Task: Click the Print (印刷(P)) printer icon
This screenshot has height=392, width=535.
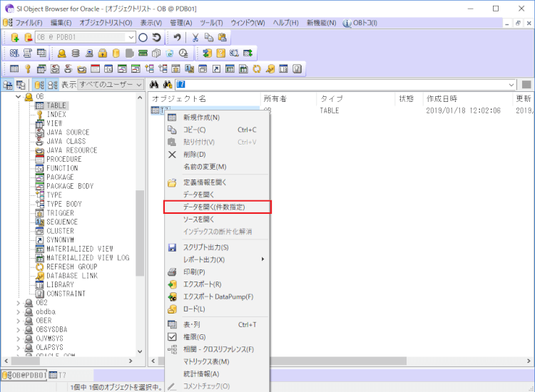Action: coord(172,272)
